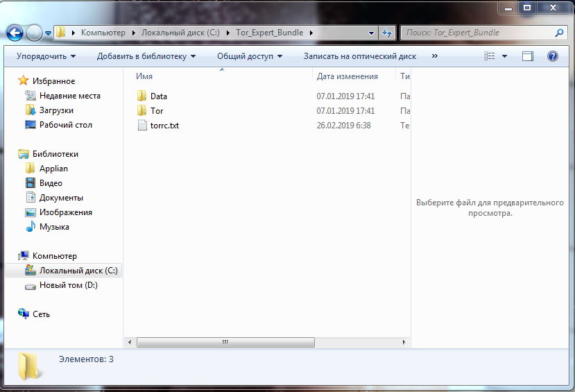
Task: Open Сеть in the navigation pane
Action: 41,314
